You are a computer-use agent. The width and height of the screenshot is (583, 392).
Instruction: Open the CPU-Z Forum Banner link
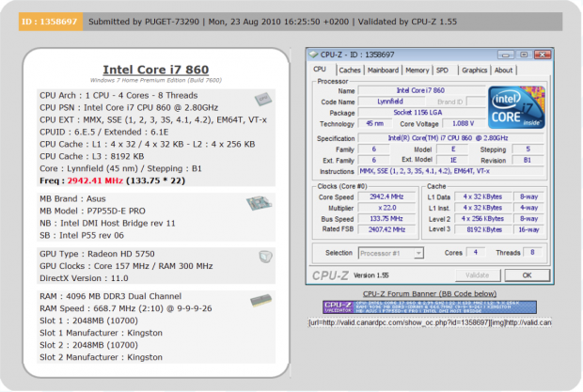430,293
